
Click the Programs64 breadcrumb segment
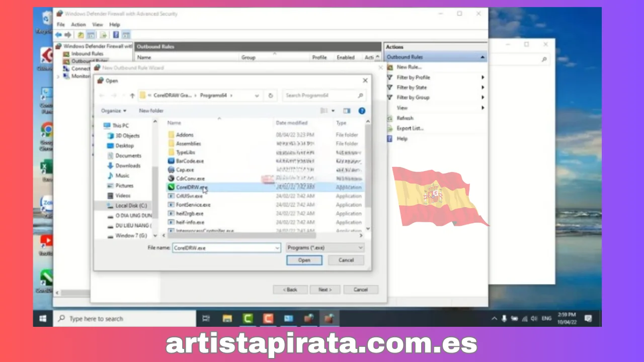coord(214,96)
